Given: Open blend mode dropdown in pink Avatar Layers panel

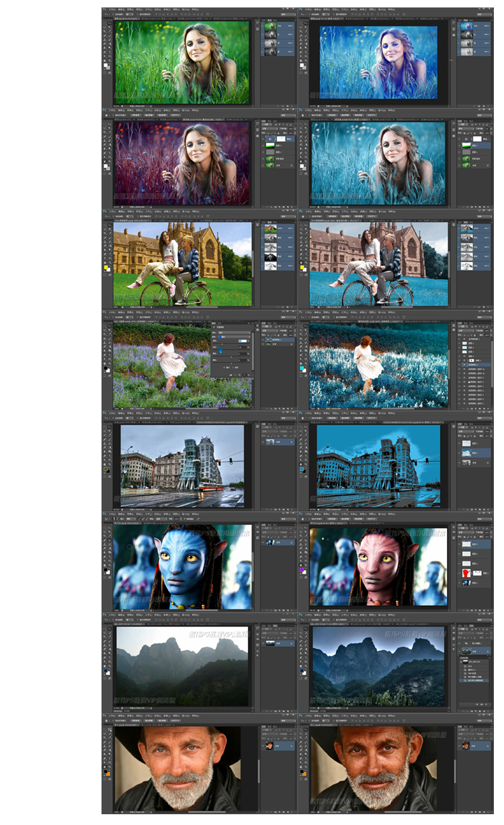Looking at the screenshot, I should click(x=465, y=533).
